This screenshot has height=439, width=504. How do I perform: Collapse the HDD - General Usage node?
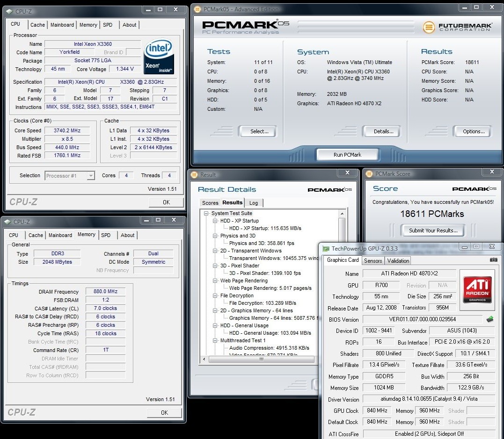pyautogui.click(x=215, y=326)
